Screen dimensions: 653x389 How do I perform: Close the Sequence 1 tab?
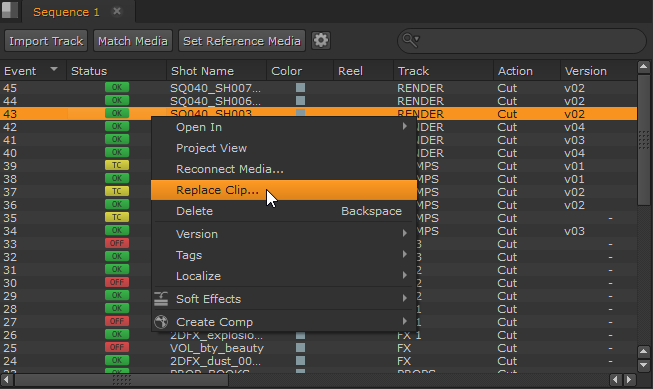117,11
